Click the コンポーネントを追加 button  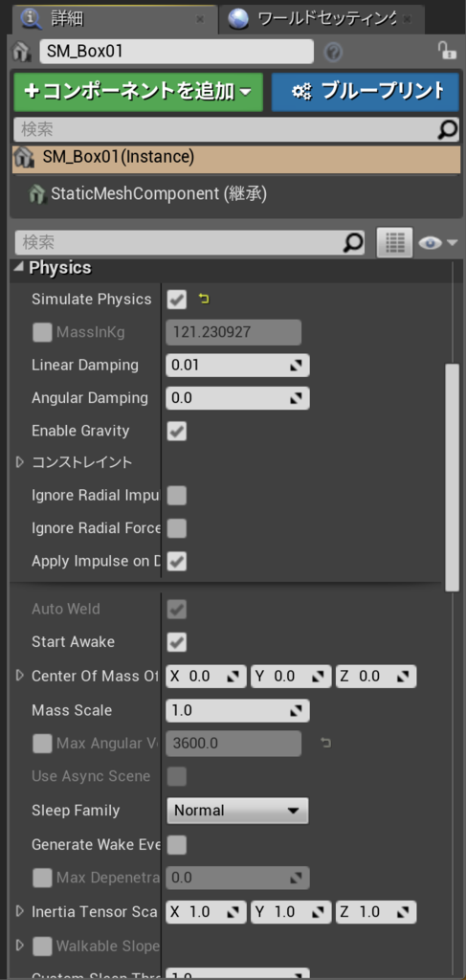point(139,92)
